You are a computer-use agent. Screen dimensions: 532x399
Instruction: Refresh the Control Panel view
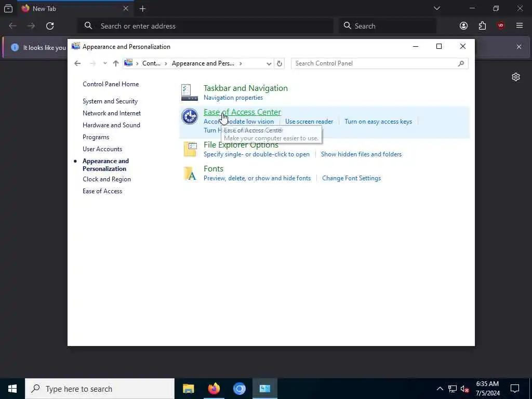(x=279, y=63)
